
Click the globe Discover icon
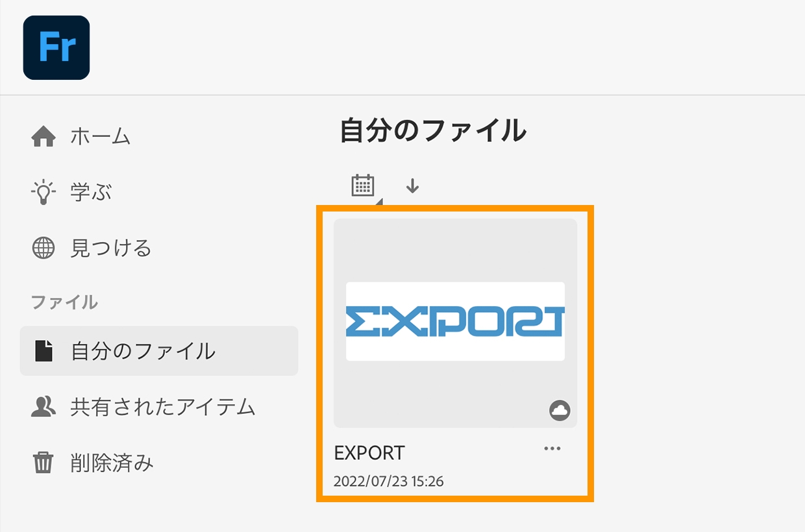(43, 248)
